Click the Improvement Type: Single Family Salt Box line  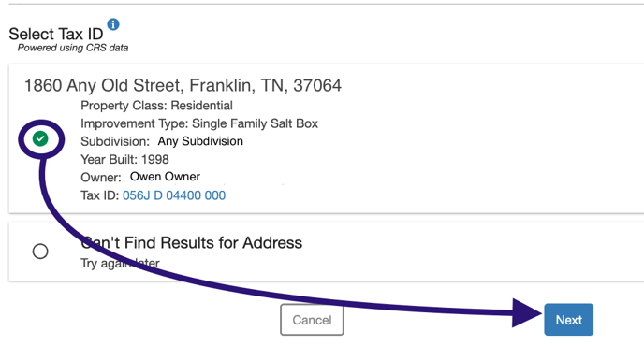(x=199, y=123)
